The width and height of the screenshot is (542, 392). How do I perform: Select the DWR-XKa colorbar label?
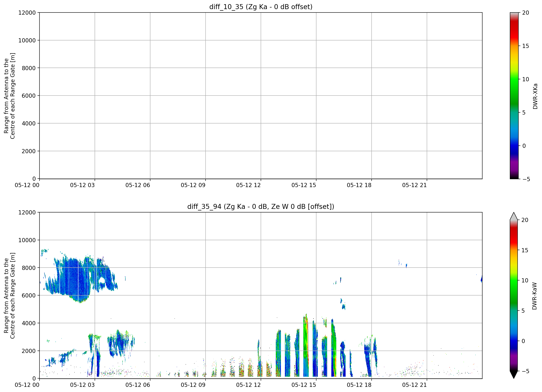pyautogui.click(x=535, y=96)
